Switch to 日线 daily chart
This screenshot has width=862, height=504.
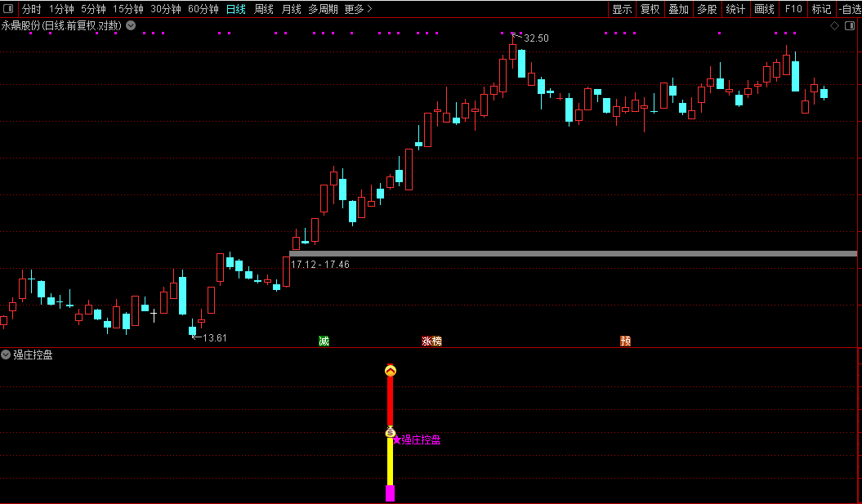coord(236,9)
